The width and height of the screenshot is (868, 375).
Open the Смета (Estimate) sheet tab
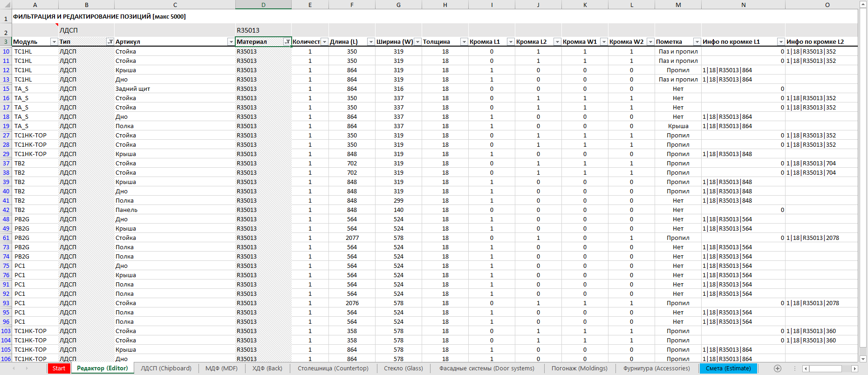pos(728,368)
